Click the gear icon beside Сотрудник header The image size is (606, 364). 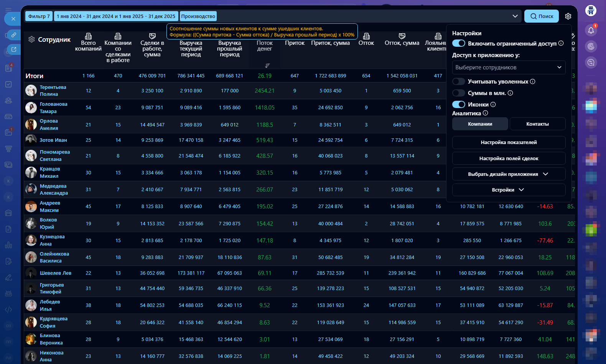(31, 39)
